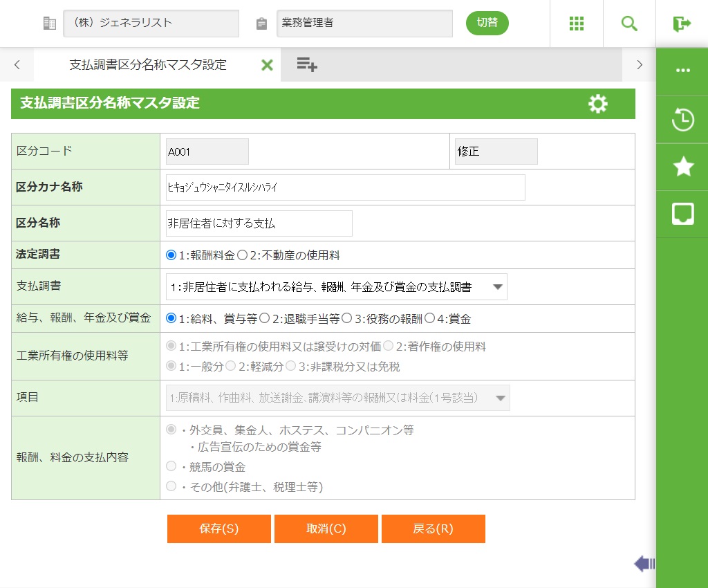Choose 4:賞金 radio option
Image resolution: width=708 pixels, height=588 pixels.
click(x=429, y=319)
